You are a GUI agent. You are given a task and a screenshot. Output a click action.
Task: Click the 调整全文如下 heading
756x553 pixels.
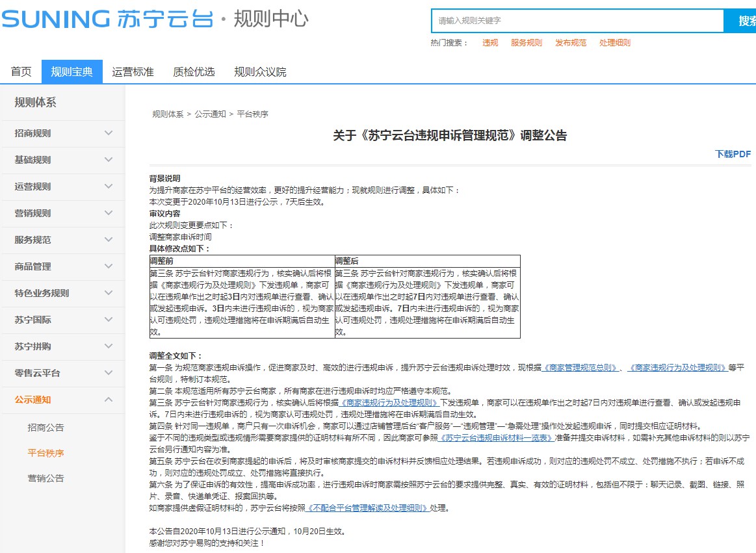pos(176,356)
